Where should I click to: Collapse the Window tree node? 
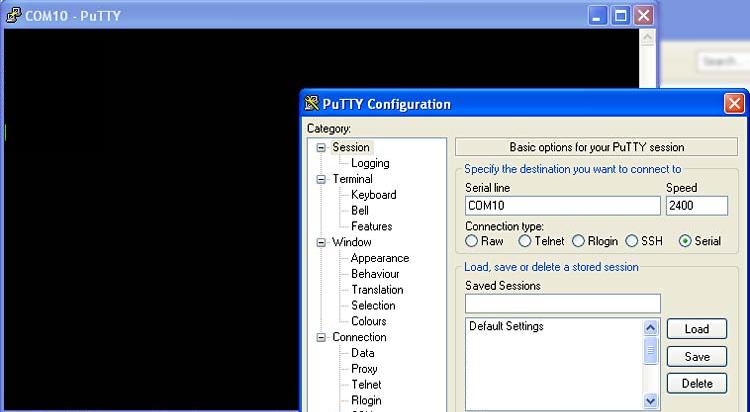[x=321, y=243]
